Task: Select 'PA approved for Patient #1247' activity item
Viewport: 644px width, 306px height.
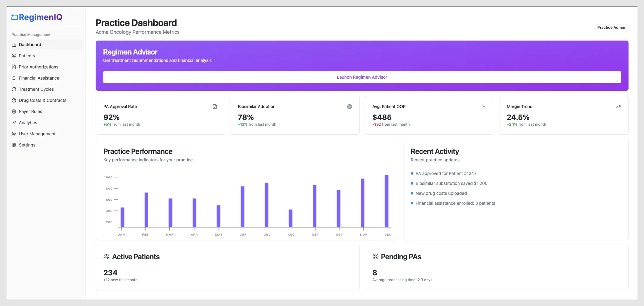Action: [446, 173]
